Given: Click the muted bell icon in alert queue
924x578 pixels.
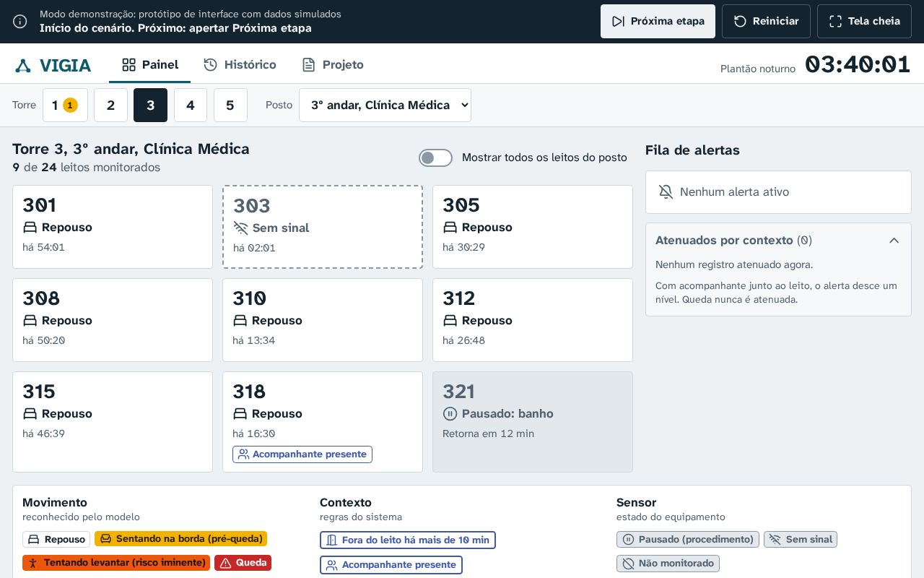Looking at the screenshot, I should point(666,192).
